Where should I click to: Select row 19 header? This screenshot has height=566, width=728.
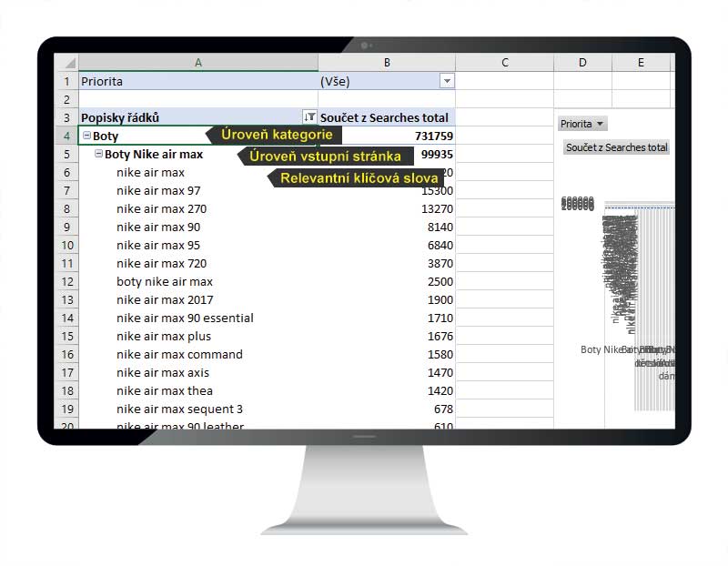[x=66, y=409]
